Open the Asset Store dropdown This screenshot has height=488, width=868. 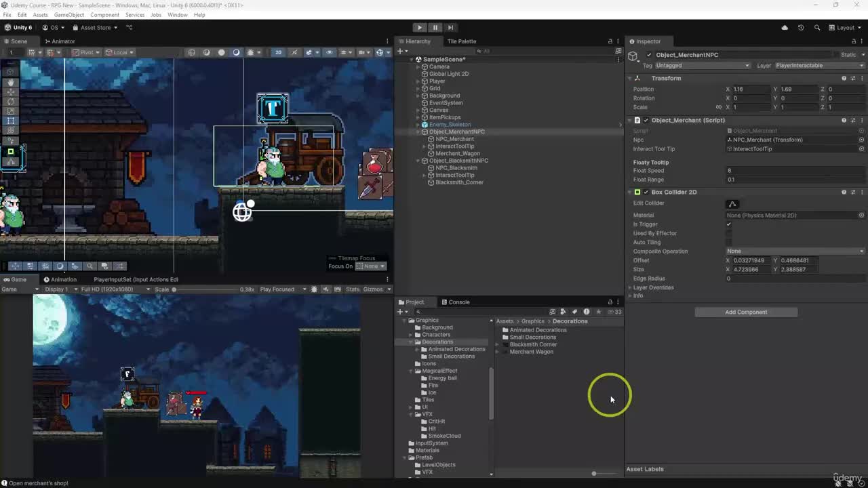coord(96,28)
